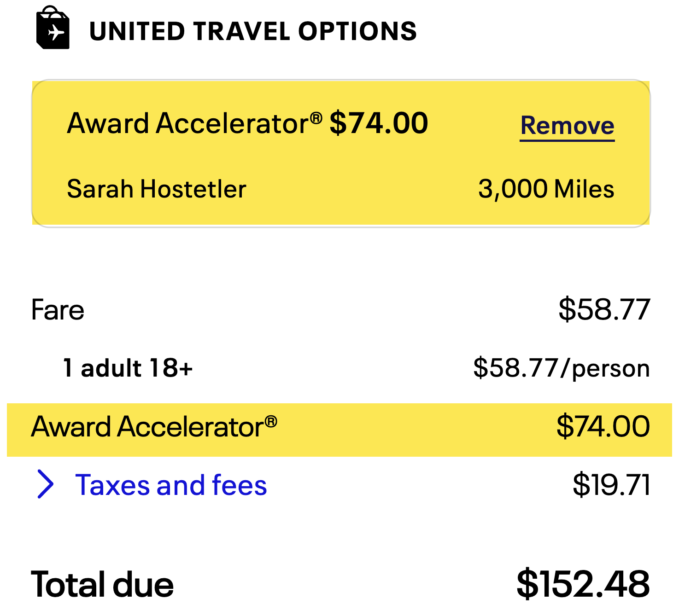Click the Total due amount $152.48

point(583,584)
